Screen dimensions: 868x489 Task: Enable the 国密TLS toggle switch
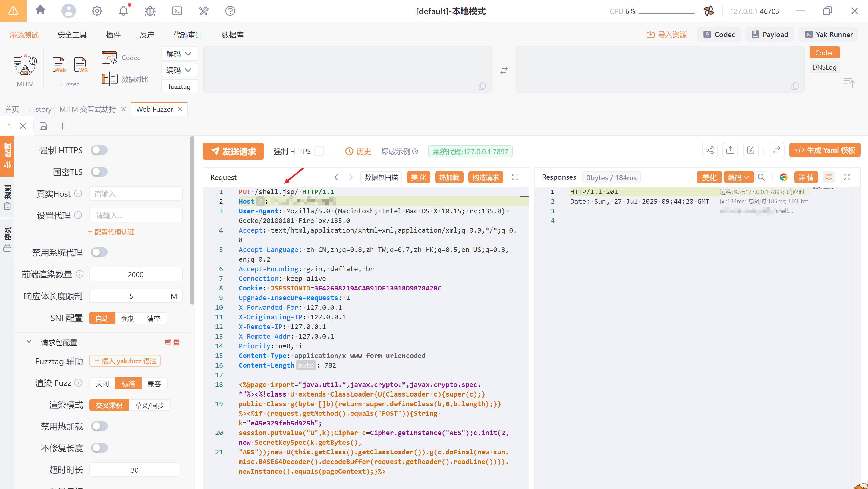point(99,172)
